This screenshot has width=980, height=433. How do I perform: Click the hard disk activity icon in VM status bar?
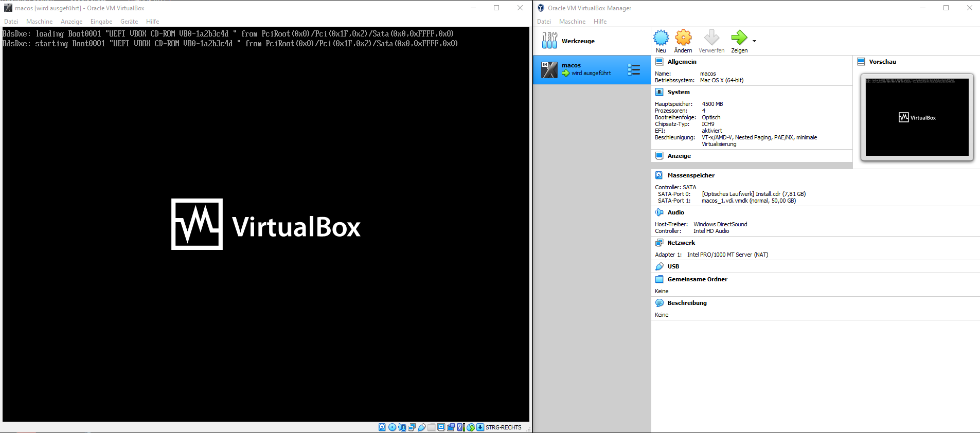pyautogui.click(x=382, y=427)
